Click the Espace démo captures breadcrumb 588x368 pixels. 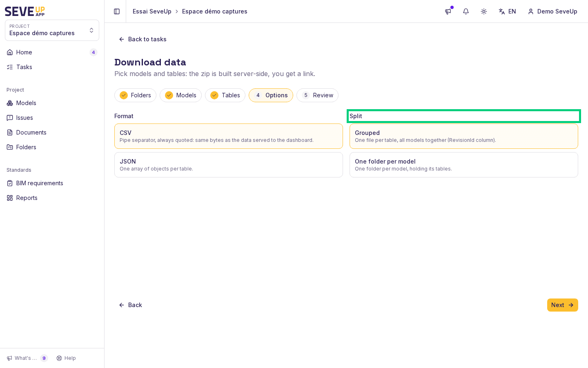tap(215, 11)
